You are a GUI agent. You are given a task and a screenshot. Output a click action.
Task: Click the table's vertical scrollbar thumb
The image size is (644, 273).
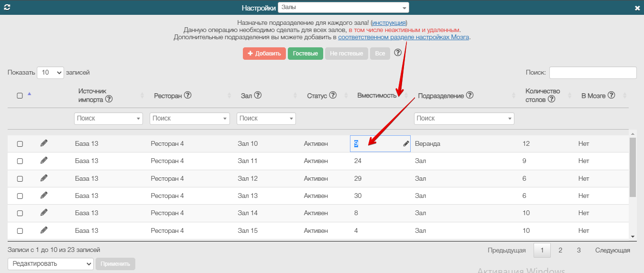(633, 167)
